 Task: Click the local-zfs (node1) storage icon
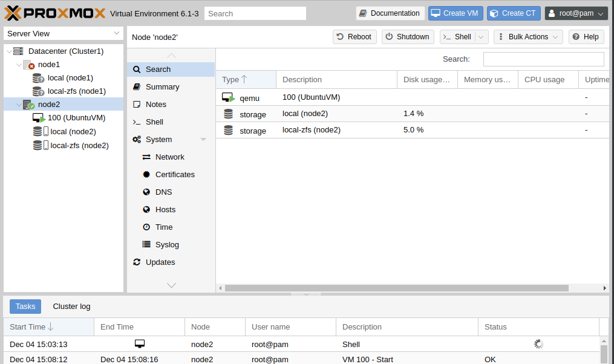(x=38, y=91)
